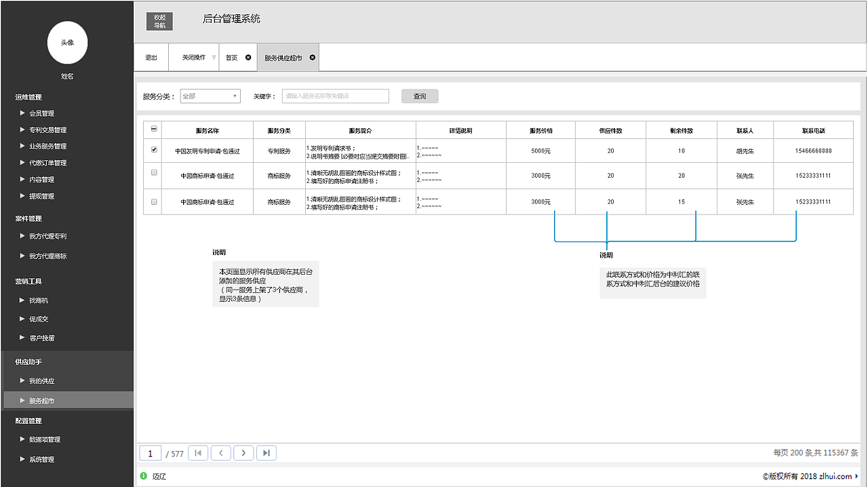Image resolution: width=868 pixels, height=487 pixels.
Task: Open the 关闭操作 dropdown menu
Action: (x=194, y=58)
